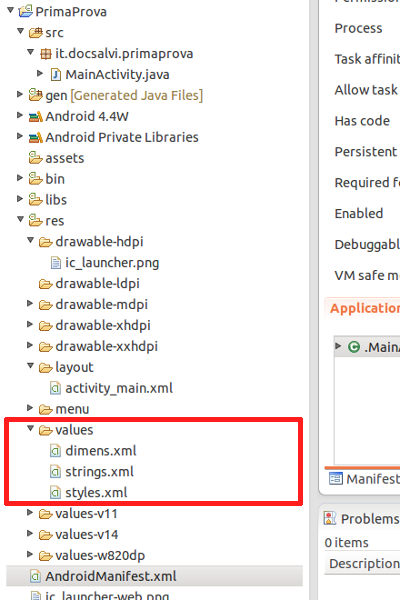The image size is (400, 600).
Task: Collapse the values folder
Action: 31,429
